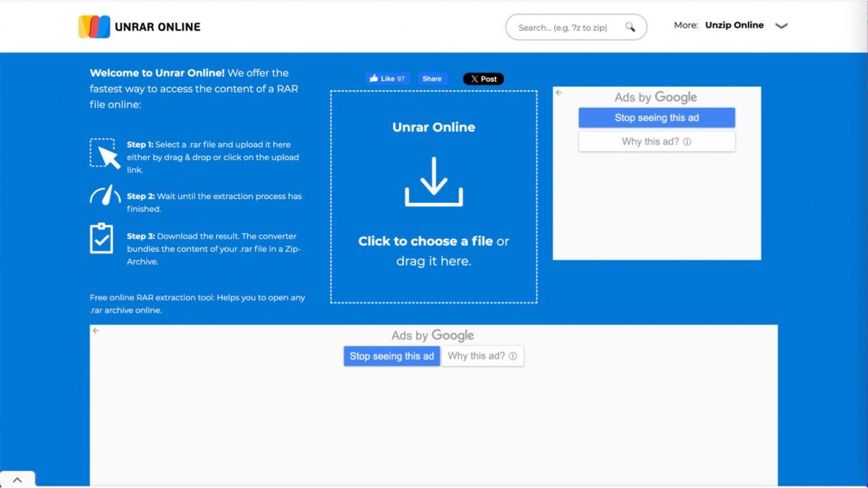Toggle the Facebook Like for the page
The image size is (868, 488).
[388, 78]
